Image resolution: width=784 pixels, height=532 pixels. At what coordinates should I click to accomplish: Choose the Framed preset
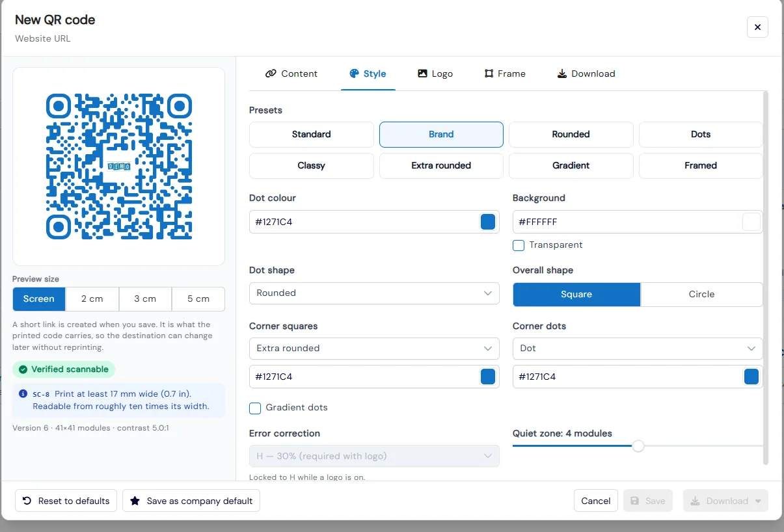click(x=701, y=165)
